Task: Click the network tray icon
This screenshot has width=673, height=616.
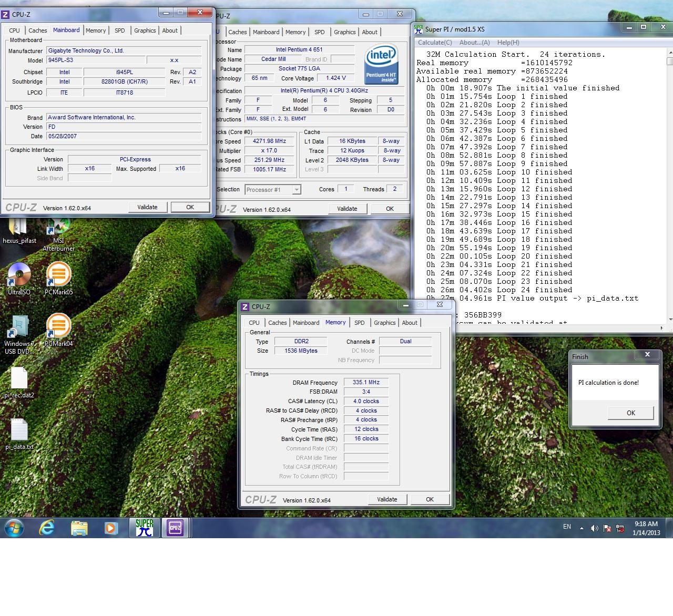Action: [x=620, y=528]
